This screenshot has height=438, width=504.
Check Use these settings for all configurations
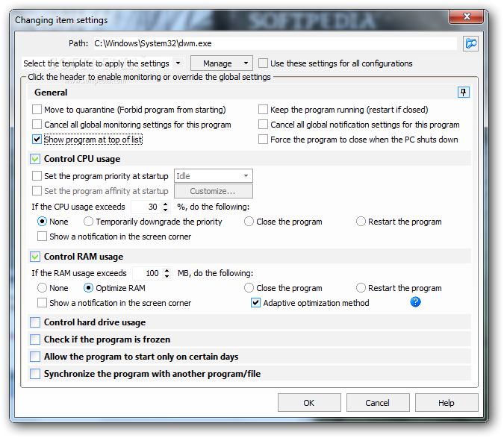tap(263, 63)
